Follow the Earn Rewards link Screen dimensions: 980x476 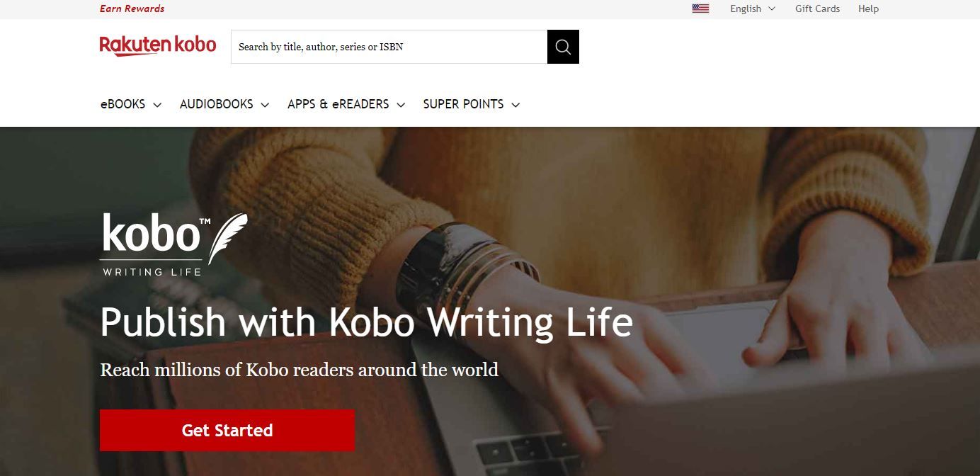click(x=132, y=8)
